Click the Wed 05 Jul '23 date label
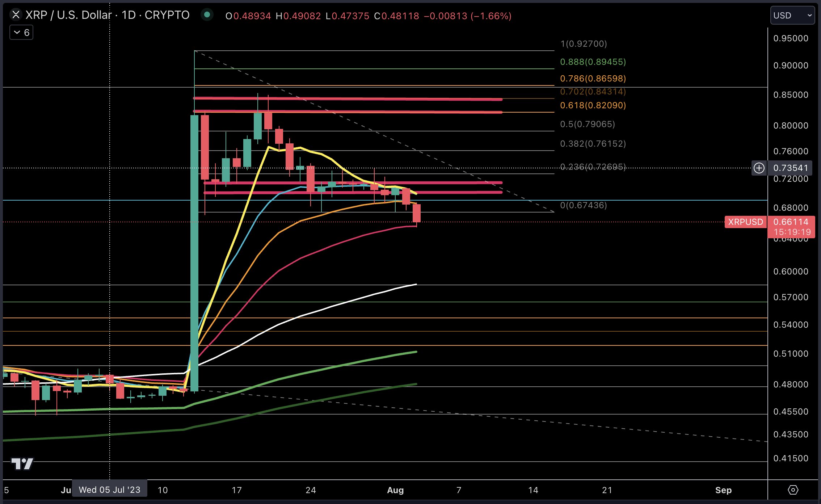This screenshot has width=821, height=504. (x=109, y=490)
